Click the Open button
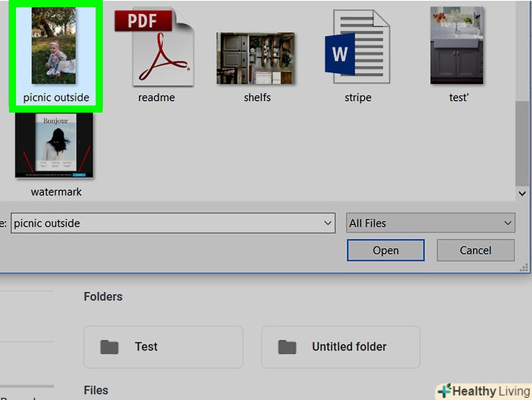This screenshot has width=532, height=400. click(x=385, y=250)
